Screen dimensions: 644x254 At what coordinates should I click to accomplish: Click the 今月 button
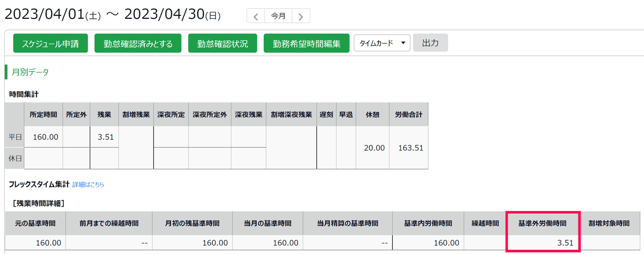[278, 16]
